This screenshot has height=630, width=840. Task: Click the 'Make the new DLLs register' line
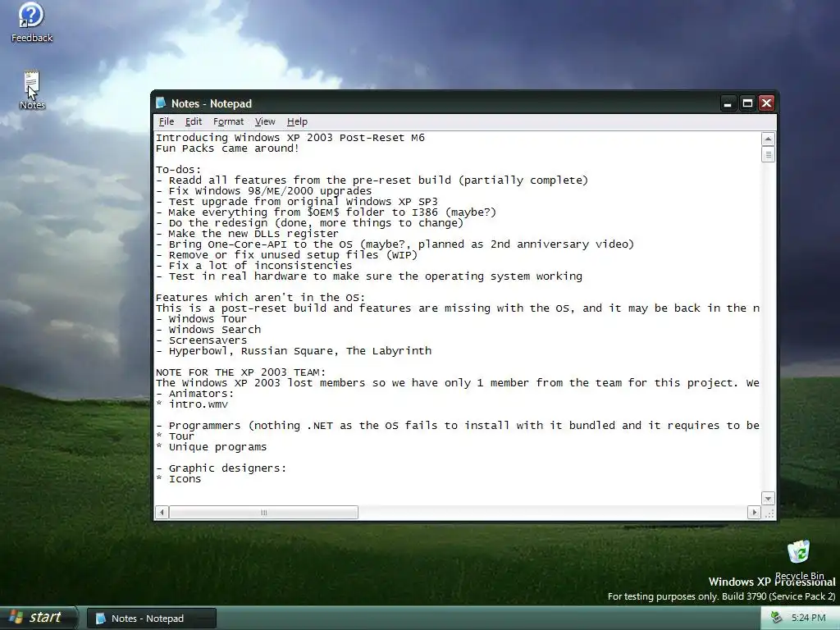(247, 234)
